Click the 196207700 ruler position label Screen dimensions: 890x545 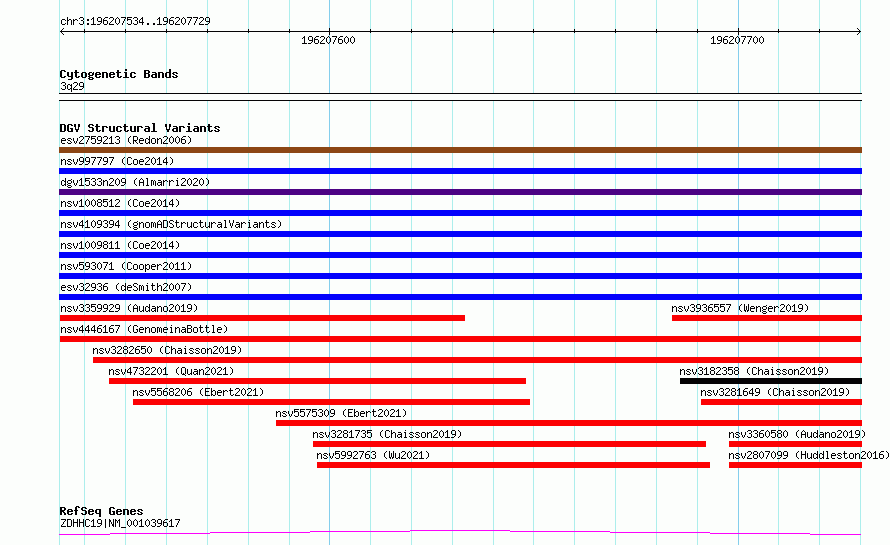click(x=737, y=40)
